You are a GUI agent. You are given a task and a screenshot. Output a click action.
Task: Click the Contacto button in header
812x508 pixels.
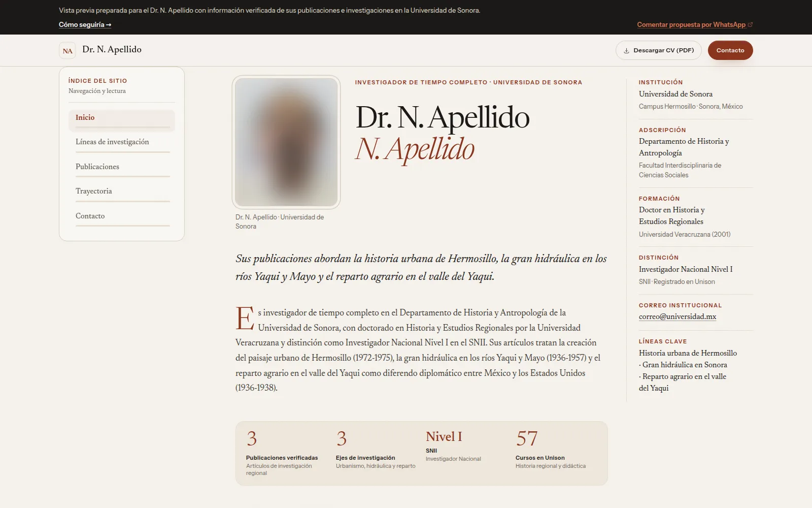coord(730,50)
